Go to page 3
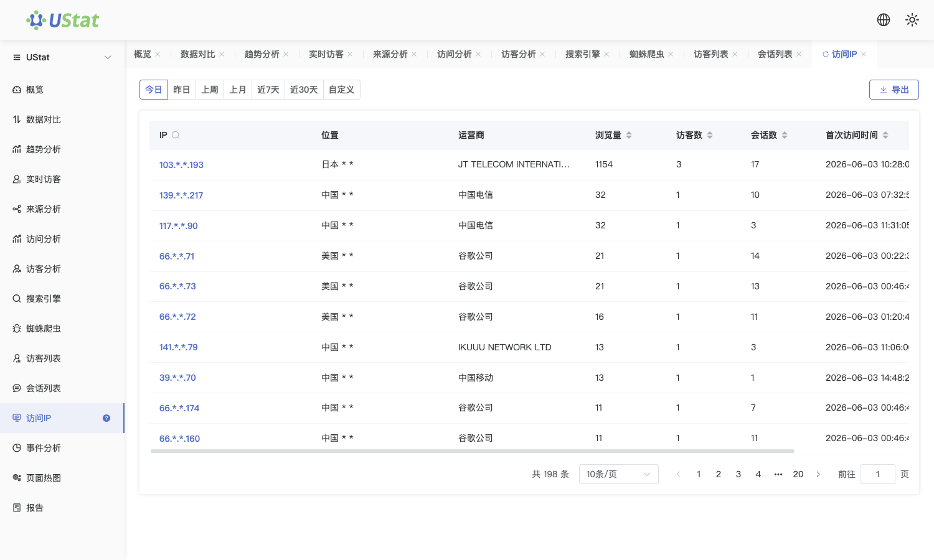934x560 pixels. 738,474
